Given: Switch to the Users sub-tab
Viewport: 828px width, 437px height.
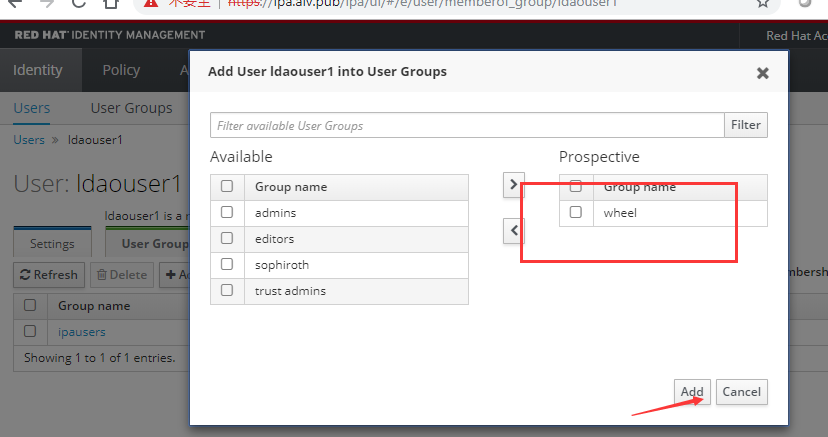Looking at the screenshot, I should [x=32, y=108].
